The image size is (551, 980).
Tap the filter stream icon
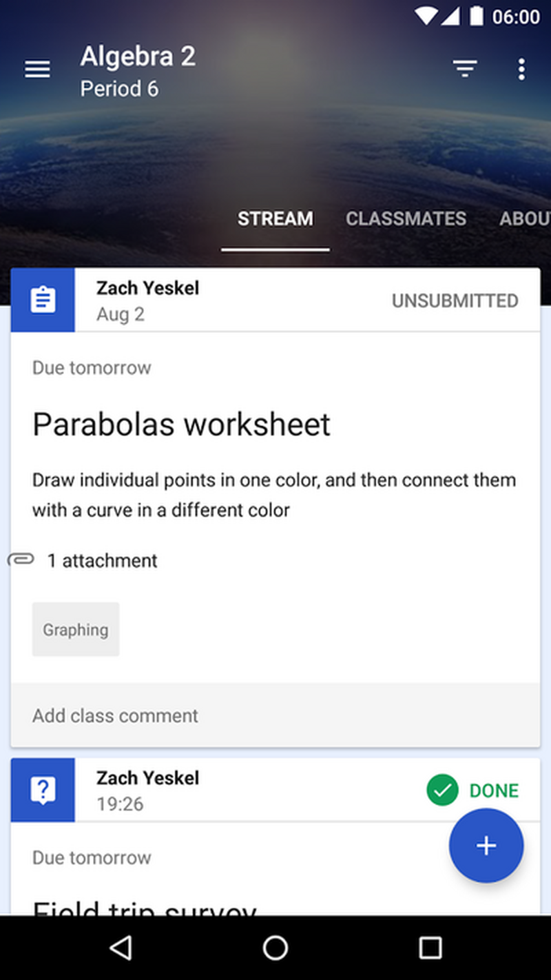(465, 69)
